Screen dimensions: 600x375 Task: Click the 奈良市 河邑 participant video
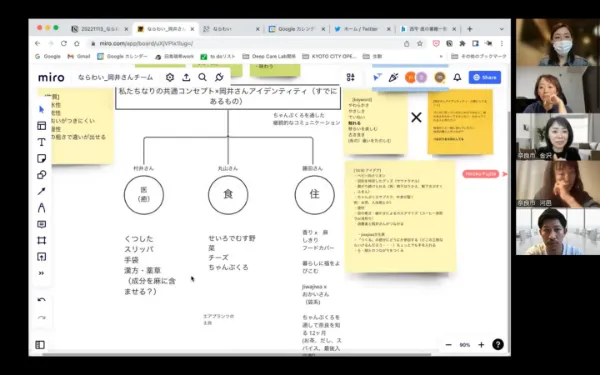click(x=558, y=184)
